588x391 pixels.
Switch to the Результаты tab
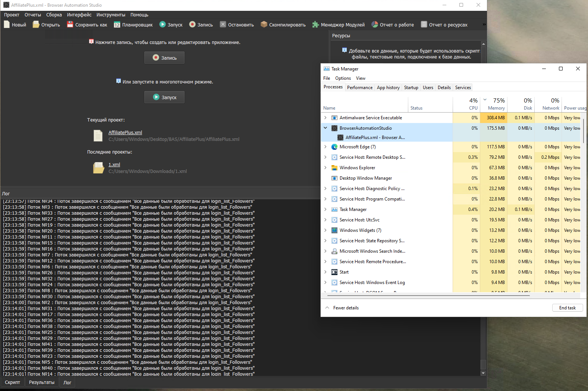[42, 382]
